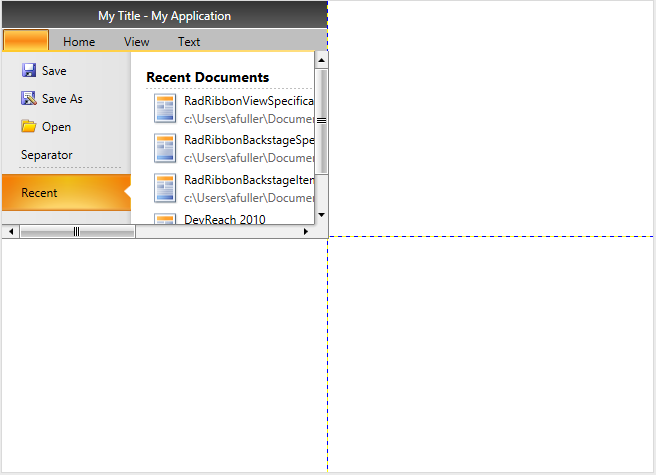Select the Recent backstage tab
The image size is (656, 475).
pyautogui.click(x=67, y=193)
